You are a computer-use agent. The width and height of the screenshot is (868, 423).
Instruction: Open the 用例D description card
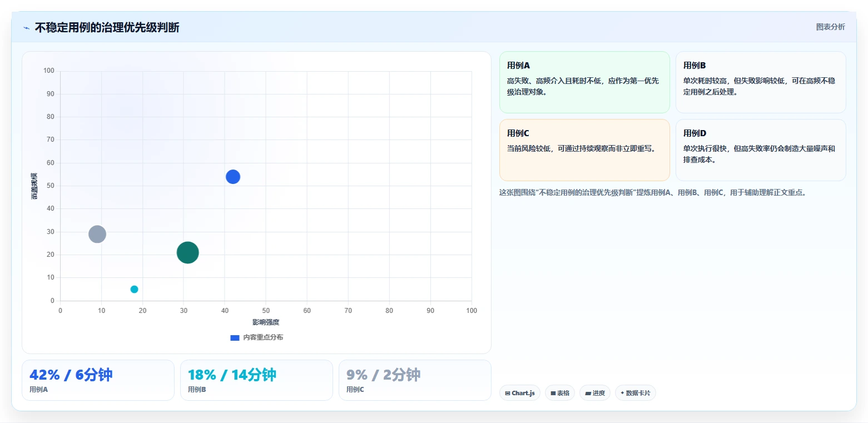(761, 150)
